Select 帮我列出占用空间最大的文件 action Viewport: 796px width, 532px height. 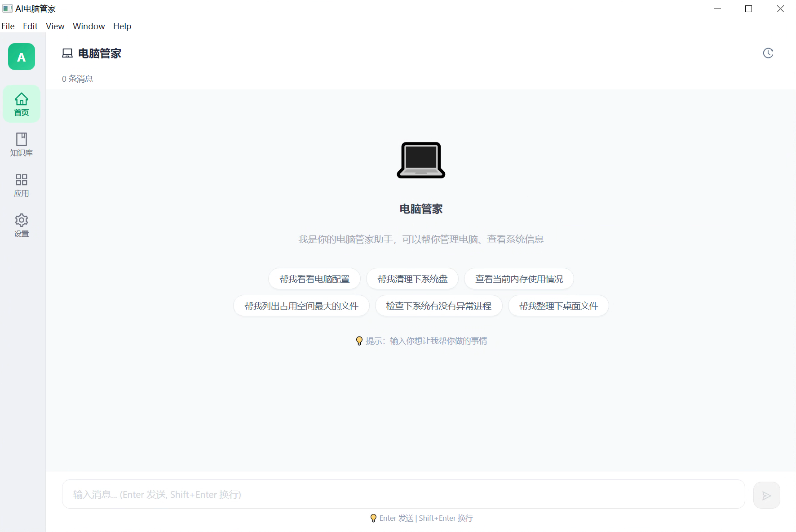[x=301, y=306]
